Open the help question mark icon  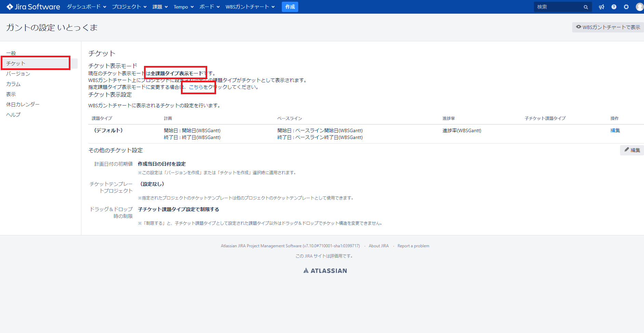[x=614, y=7]
